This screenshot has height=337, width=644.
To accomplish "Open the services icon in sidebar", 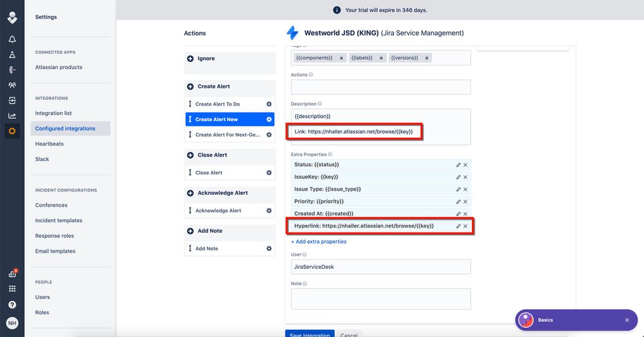I will pos(12,101).
